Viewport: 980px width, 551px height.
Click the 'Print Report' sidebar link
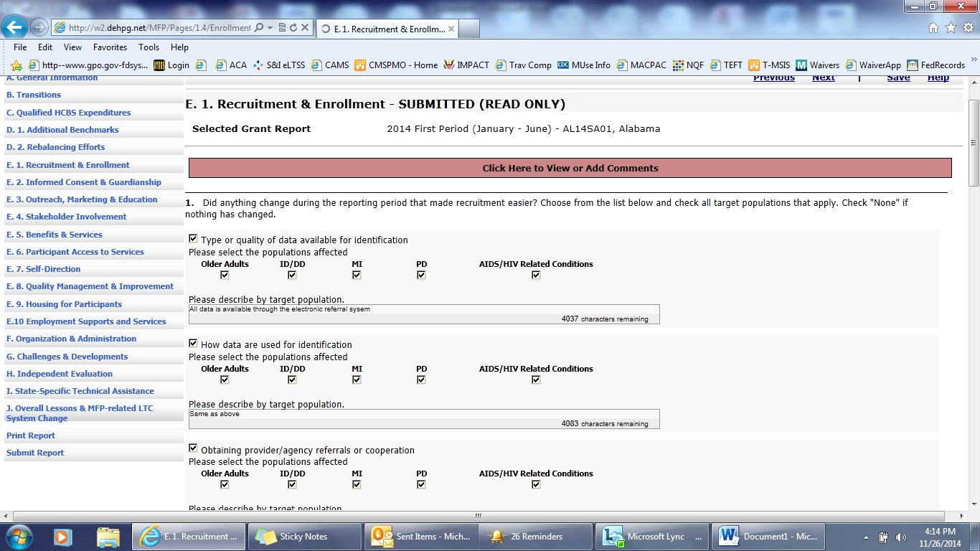tap(31, 435)
